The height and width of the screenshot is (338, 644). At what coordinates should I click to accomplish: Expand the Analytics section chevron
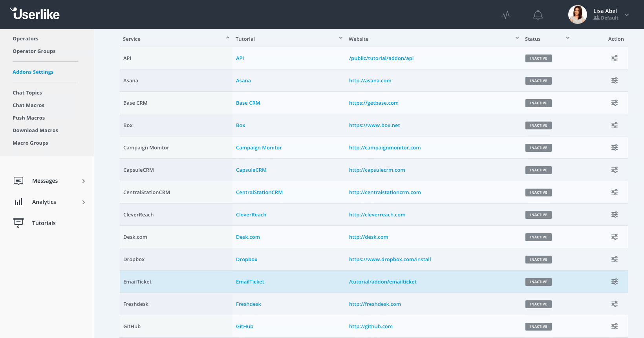(84, 202)
